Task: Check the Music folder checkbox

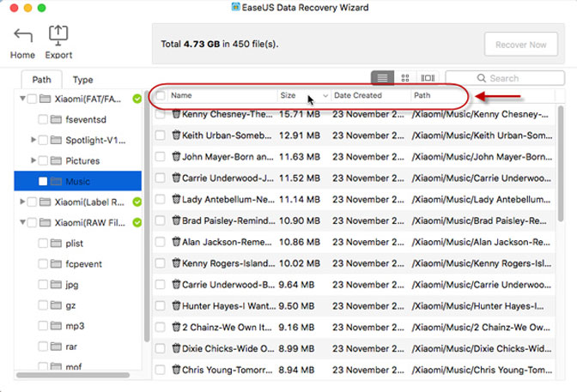Action: click(43, 181)
